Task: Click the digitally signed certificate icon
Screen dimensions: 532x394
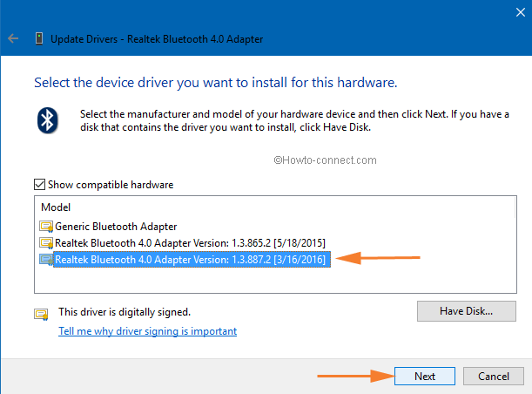Action: click(41, 314)
